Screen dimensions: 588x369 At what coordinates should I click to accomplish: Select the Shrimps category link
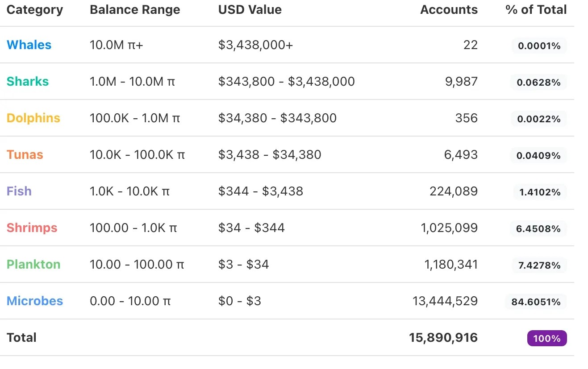(32, 228)
